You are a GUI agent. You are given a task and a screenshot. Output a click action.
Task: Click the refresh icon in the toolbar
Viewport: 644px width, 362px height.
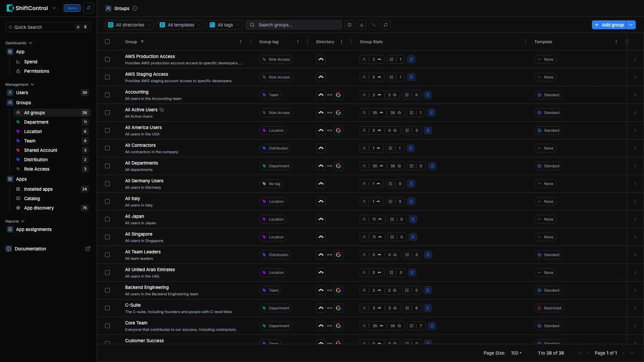click(386, 25)
